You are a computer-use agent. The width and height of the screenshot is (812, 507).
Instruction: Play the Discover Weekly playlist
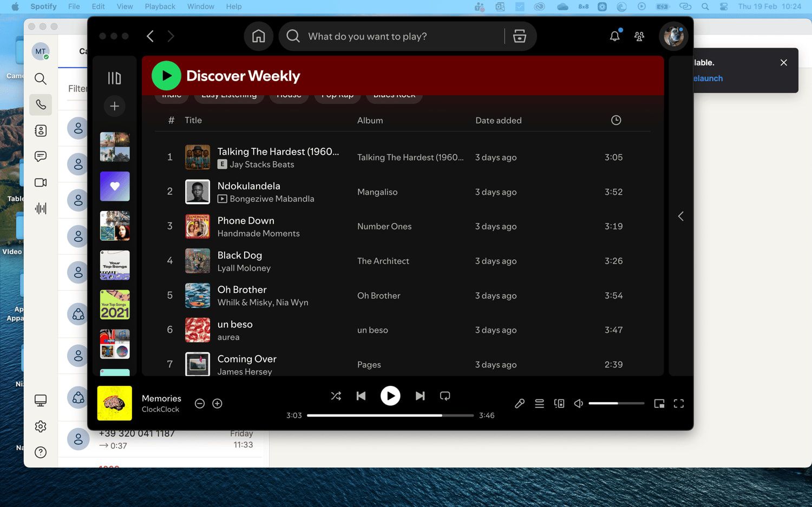click(166, 76)
